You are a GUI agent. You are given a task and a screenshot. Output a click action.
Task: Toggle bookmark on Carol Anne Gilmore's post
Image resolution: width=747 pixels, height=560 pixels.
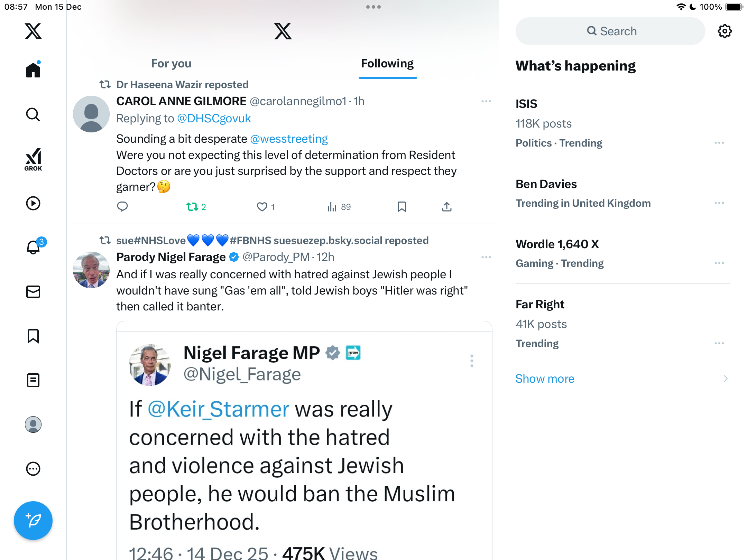(x=402, y=207)
